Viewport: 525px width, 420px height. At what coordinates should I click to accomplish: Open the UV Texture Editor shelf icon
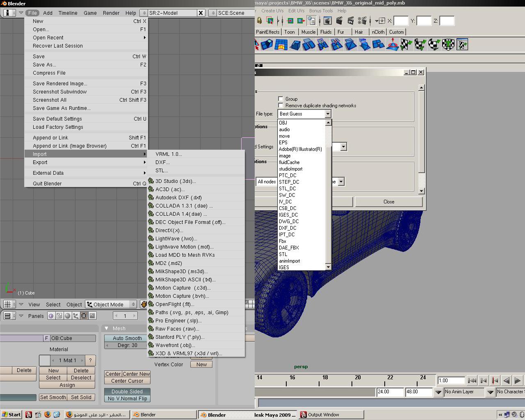click(462, 44)
